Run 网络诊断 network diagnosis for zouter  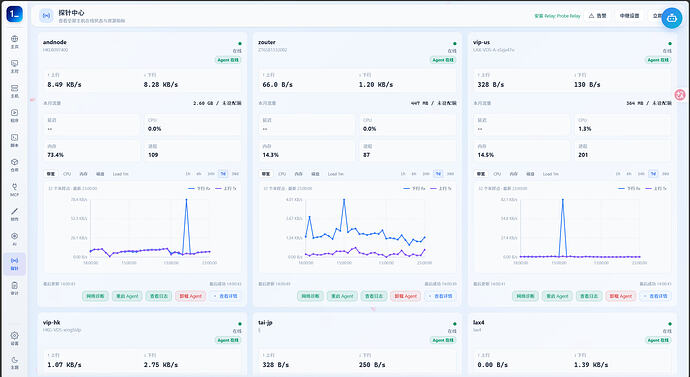(x=310, y=296)
